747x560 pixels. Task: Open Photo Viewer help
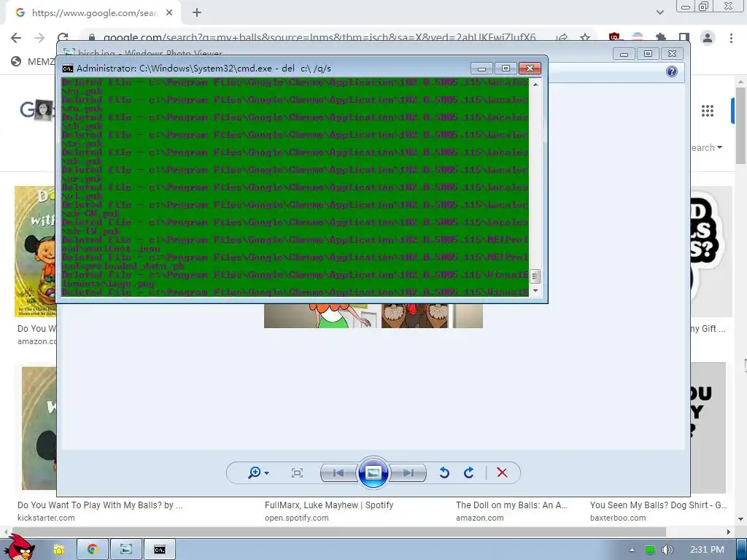(x=672, y=71)
